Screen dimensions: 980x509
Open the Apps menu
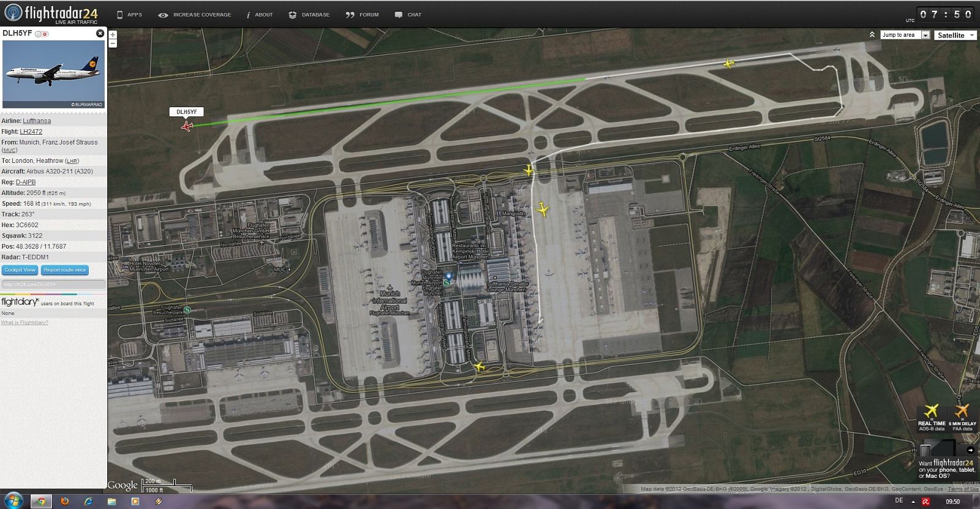point(129,15)
